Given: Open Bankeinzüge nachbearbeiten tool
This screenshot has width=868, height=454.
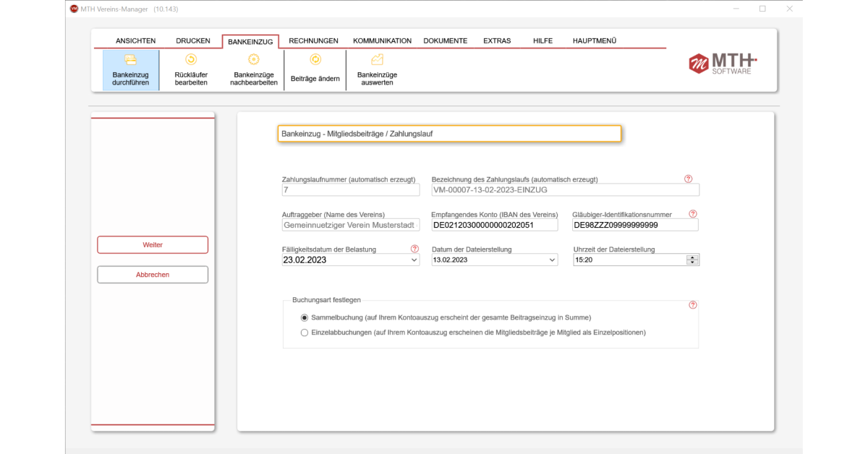Looking at the screenshot, I should coord(253,70).
